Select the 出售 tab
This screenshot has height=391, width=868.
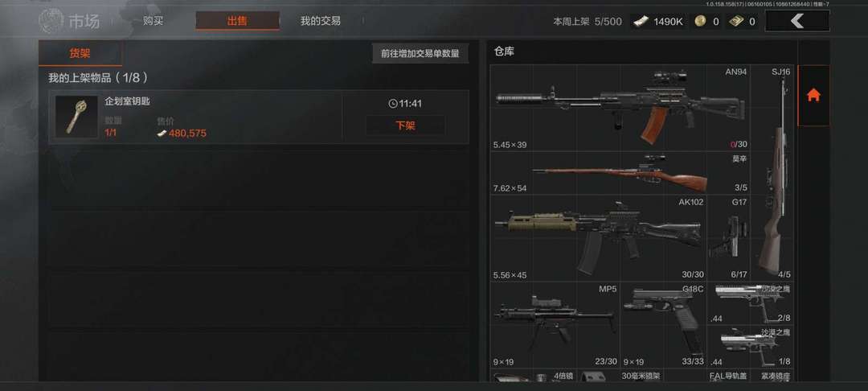(237, 21)
